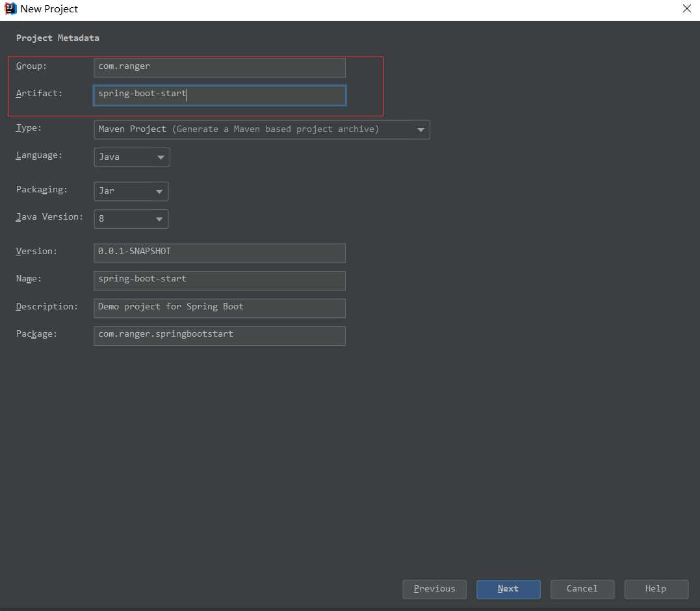700x611 pixels.
Task: Click the Name input field
Action: point(219,280)
